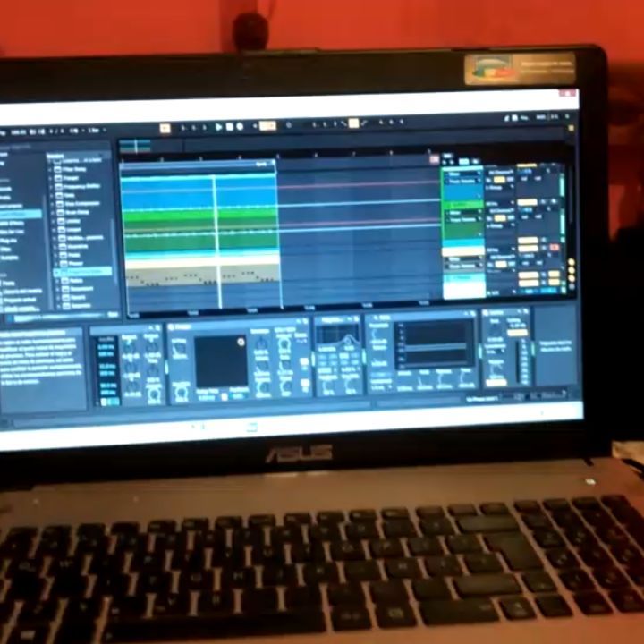Open Librería del usuario in Places
The image size is (644, 644).
[x=21, y=292]
